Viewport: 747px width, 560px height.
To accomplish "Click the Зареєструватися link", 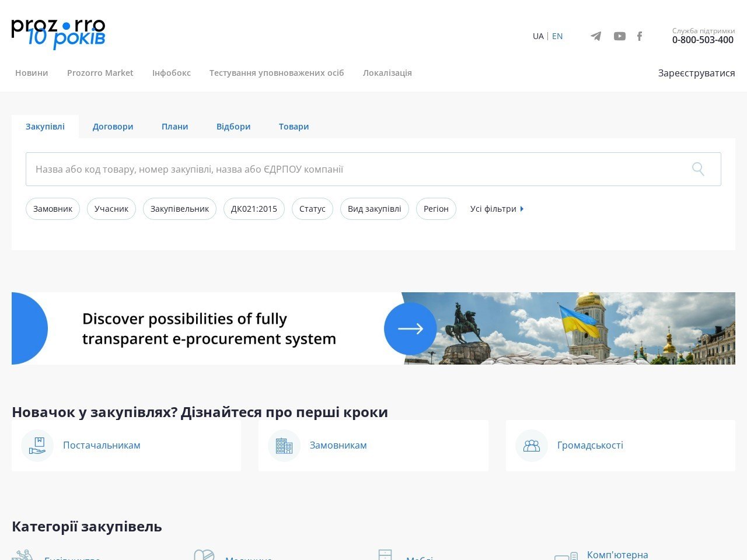I will click(696, 73).
